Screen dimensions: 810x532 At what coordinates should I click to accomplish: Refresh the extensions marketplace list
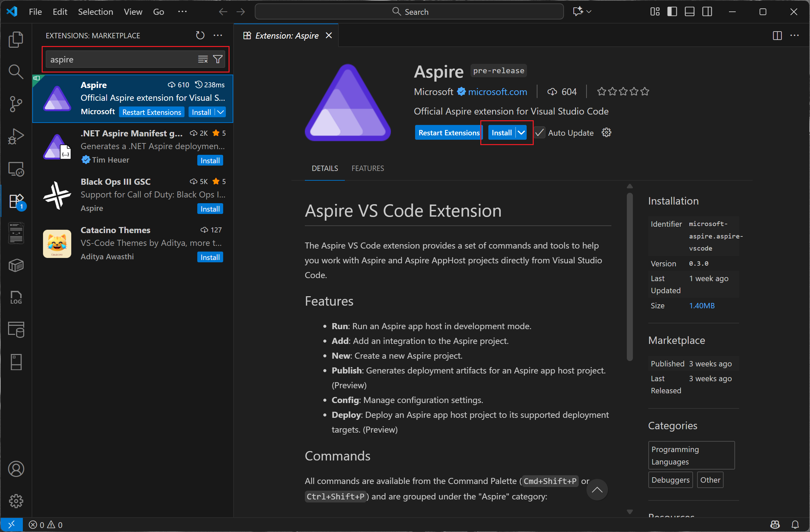200,35
